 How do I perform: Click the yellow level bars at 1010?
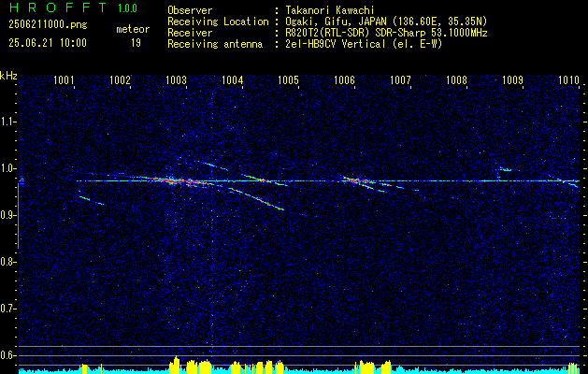coord(573,368)
